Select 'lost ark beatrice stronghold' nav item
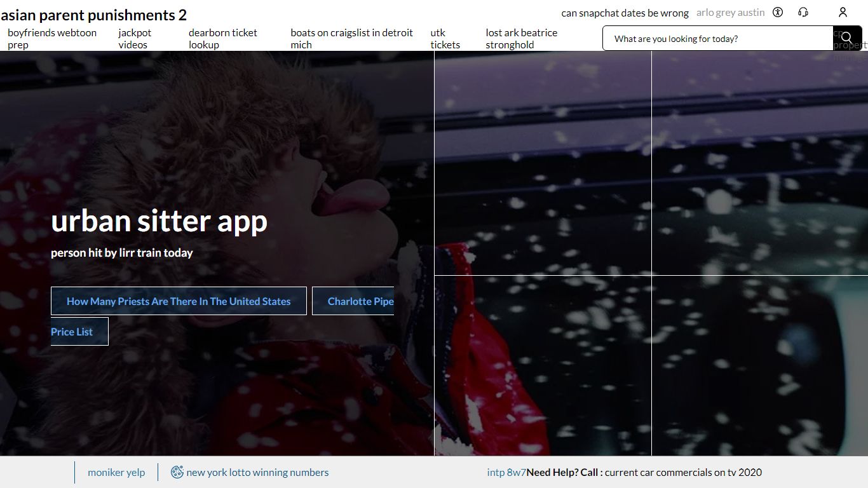This screenshot has height=488, width=868. pos(521,39)
